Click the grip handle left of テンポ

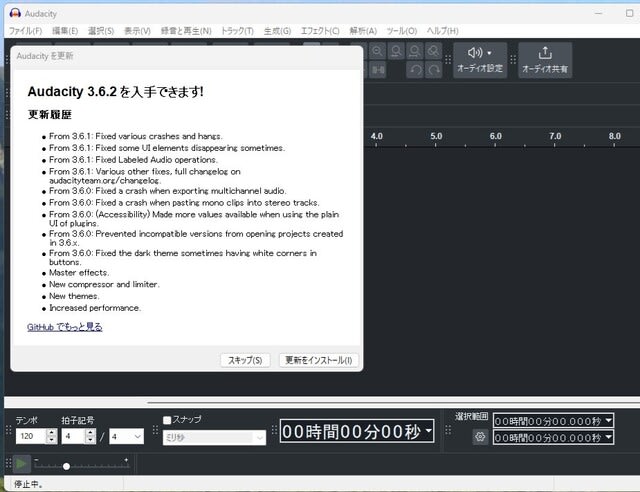coord(9,430)
